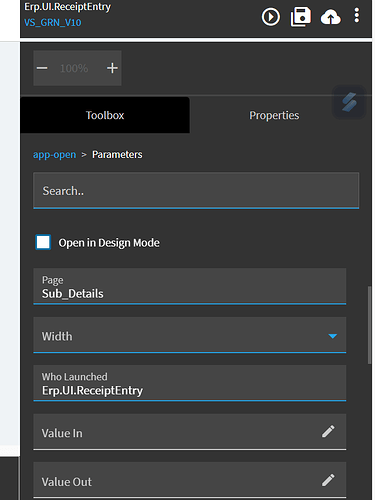Expand the Width dropdown arrow
Image resolution: width=375 pixels, height=500 pixels.
coord(332,336)
